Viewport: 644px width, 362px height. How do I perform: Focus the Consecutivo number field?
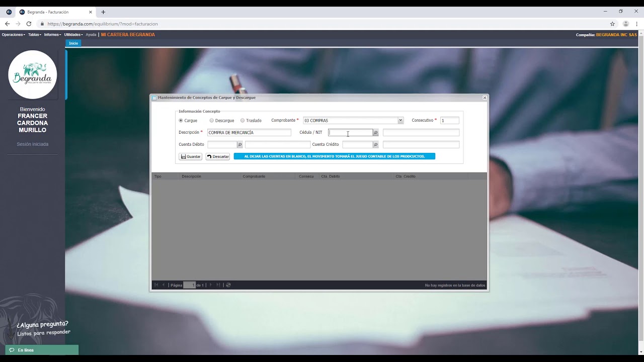click(x=450, y=121)
